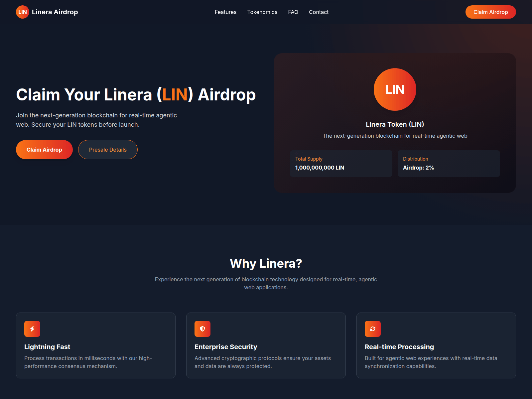Navigate to the FAQ section
532x399 pixels.
tap(293, 12)
